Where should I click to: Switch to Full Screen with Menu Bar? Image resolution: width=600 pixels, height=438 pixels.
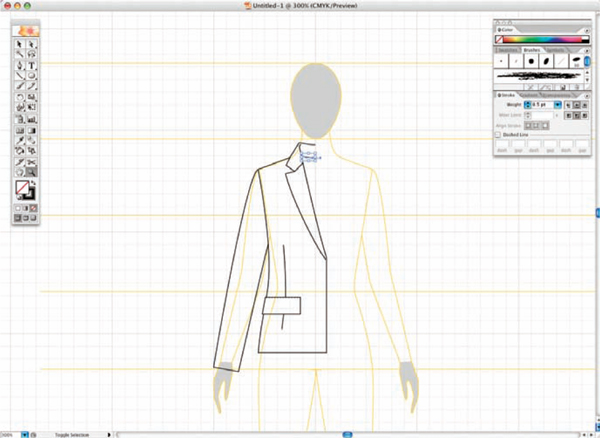[26, 218]
